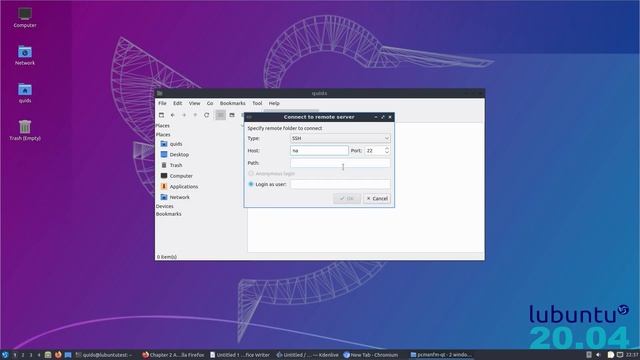
Task: Open the View menu
Action: pyautogui.click(x=194, y=103)
